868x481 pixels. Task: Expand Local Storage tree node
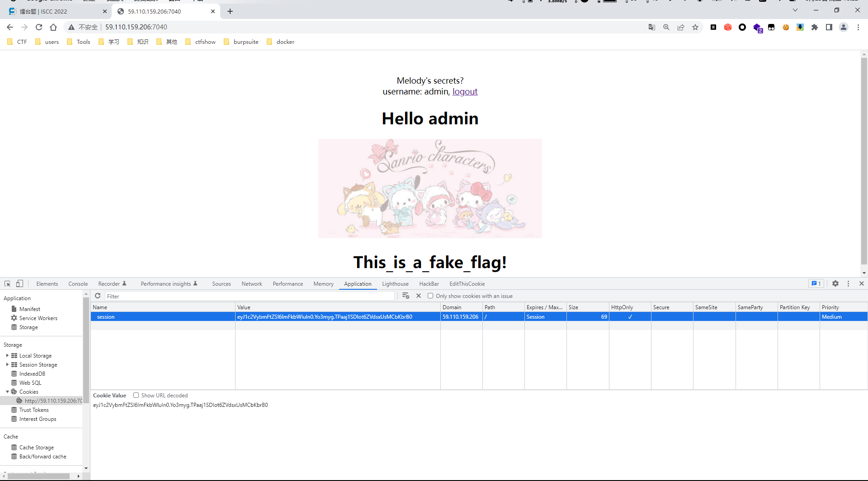(x=7, y=356)
